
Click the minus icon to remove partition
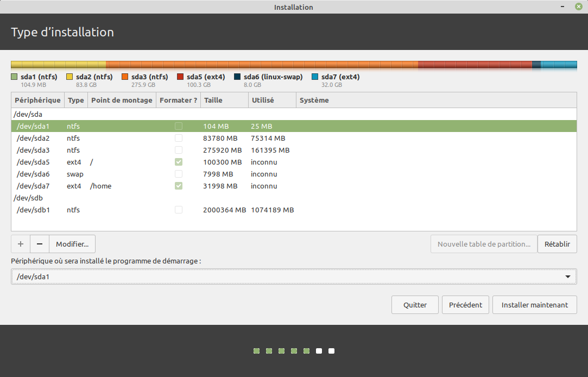pyautogui.click(x=40, y=244)
